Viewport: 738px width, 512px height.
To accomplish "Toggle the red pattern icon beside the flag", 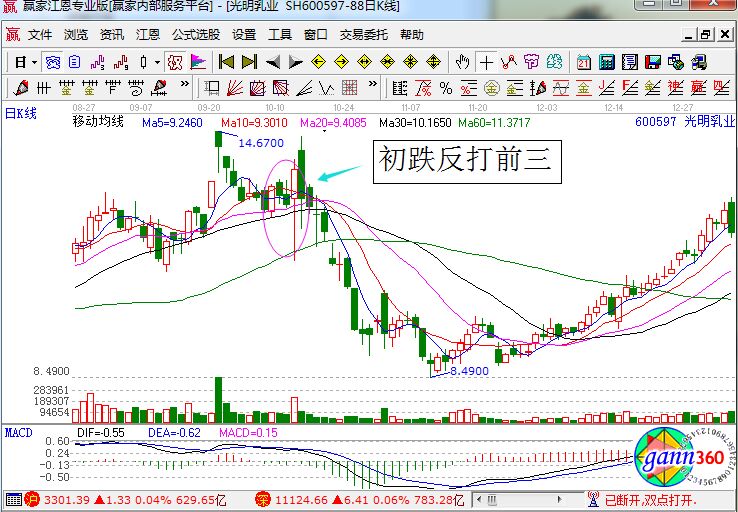I will pos(175,62).
